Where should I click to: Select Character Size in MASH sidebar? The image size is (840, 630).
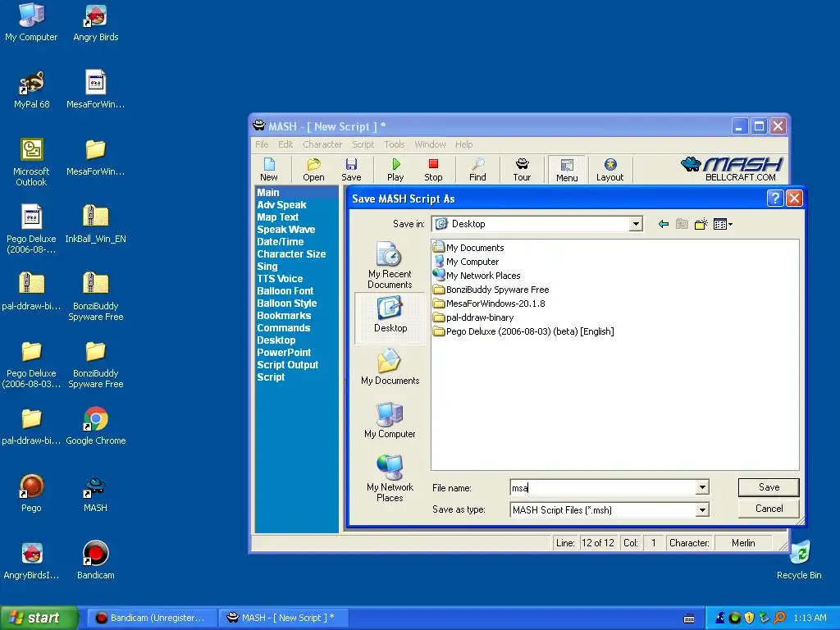pos(291,254)
